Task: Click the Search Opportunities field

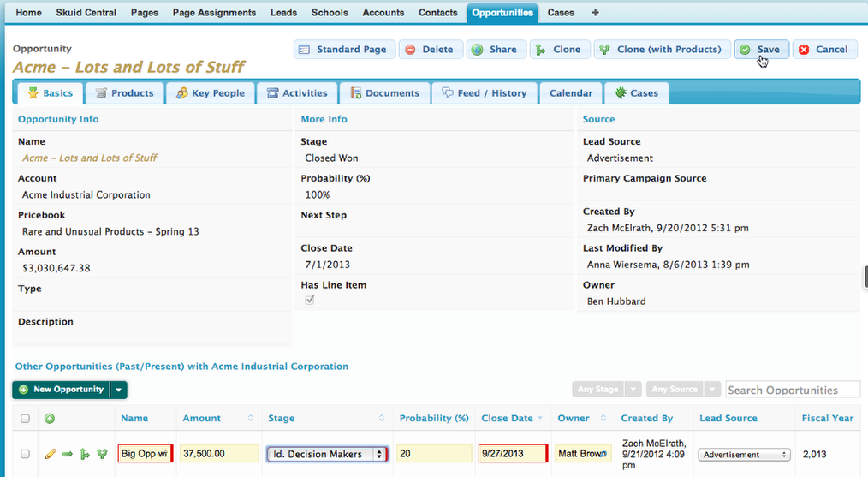Action: pos(792,390)
